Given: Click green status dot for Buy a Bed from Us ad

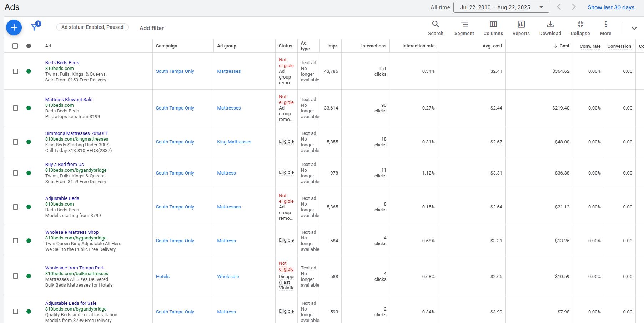Looking at the screenshot, I should coord(29,173).
